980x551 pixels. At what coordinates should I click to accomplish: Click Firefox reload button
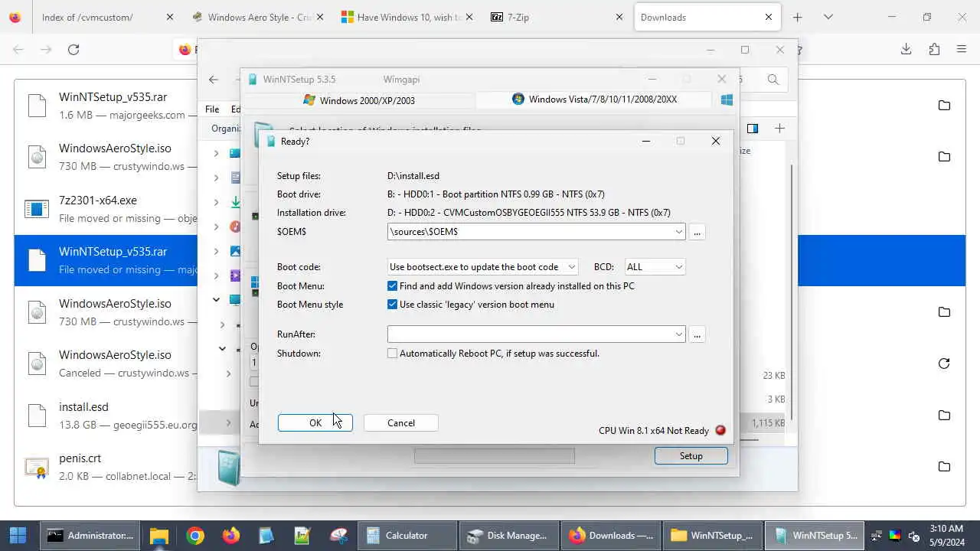click(73, 49)
